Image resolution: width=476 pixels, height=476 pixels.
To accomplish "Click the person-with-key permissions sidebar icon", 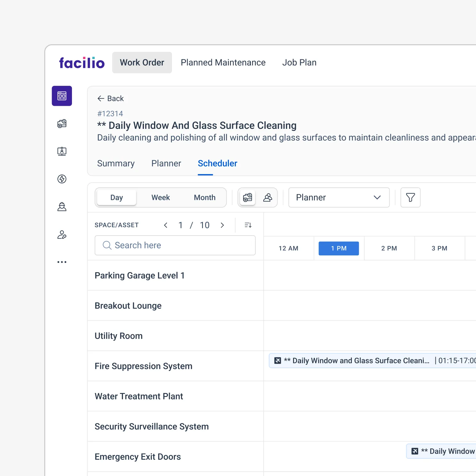I will (x=62, y=235).
